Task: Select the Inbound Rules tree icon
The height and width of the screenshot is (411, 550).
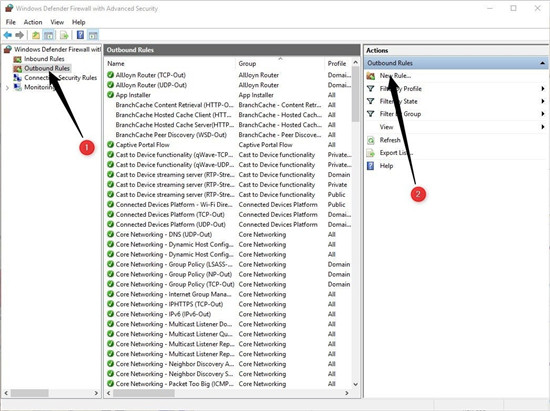Action: pos(17,59)
